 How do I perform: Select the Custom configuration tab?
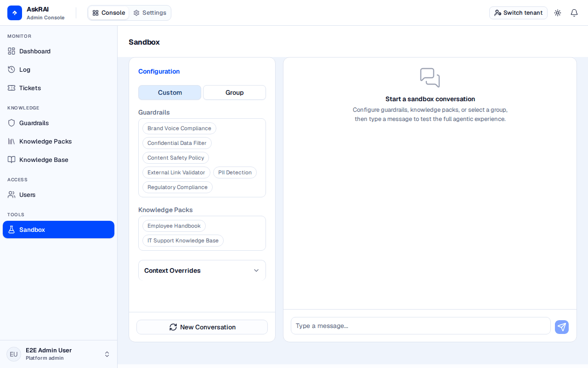click(170, 92)
